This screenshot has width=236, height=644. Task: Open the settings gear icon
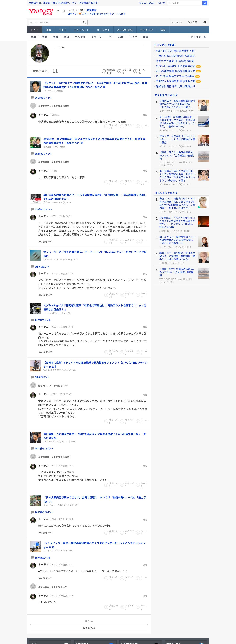pos(205,22)
